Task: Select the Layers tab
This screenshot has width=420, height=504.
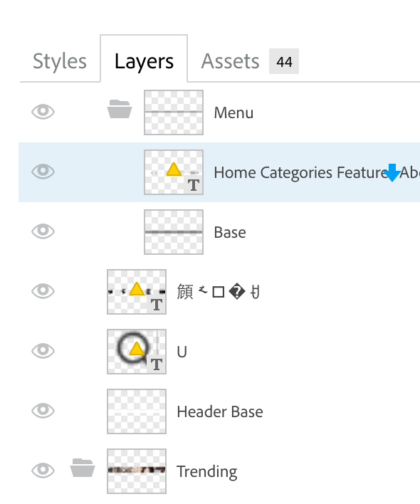Action: point(144,61)
